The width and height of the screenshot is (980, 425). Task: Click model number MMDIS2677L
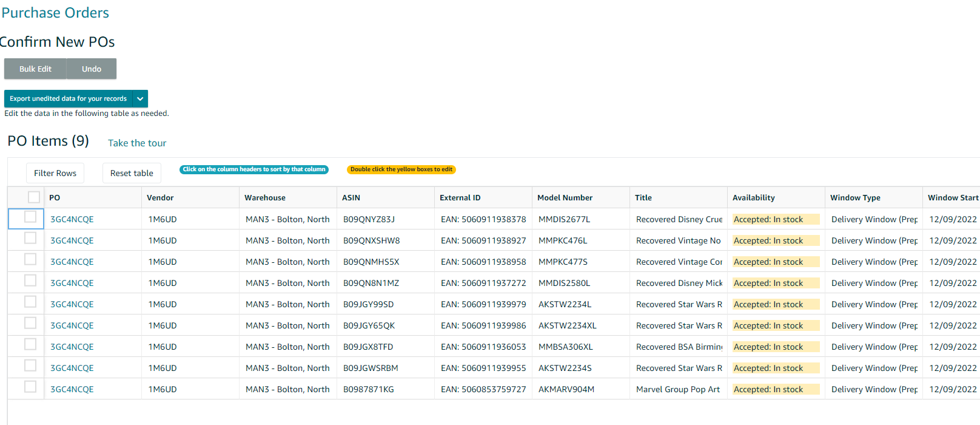coord(564,219)
